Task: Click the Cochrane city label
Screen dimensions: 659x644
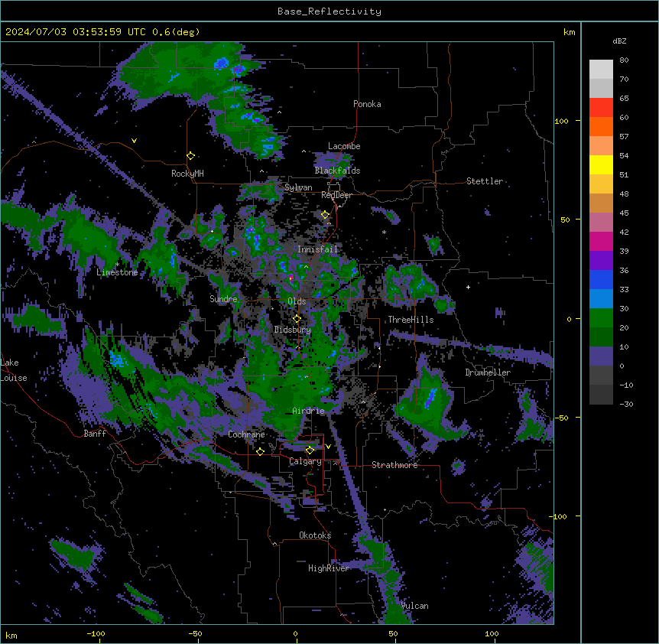Action: (x=246, y=434)
